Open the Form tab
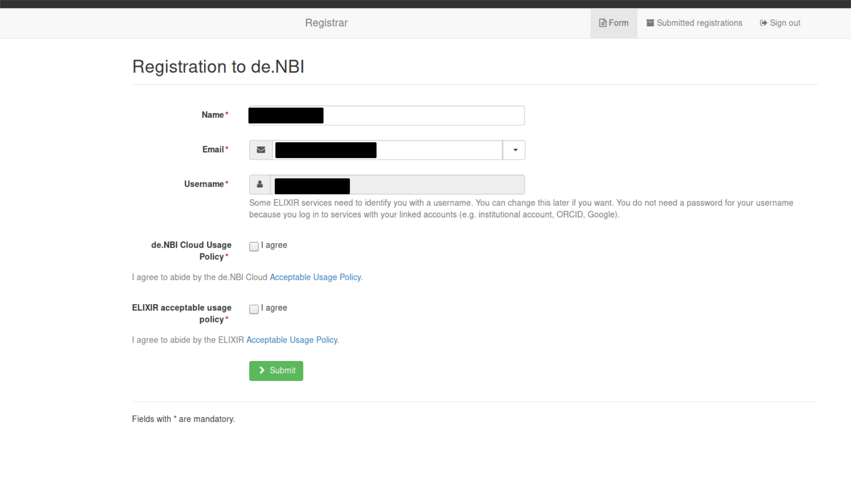851x504 pixels. (614, 23)
